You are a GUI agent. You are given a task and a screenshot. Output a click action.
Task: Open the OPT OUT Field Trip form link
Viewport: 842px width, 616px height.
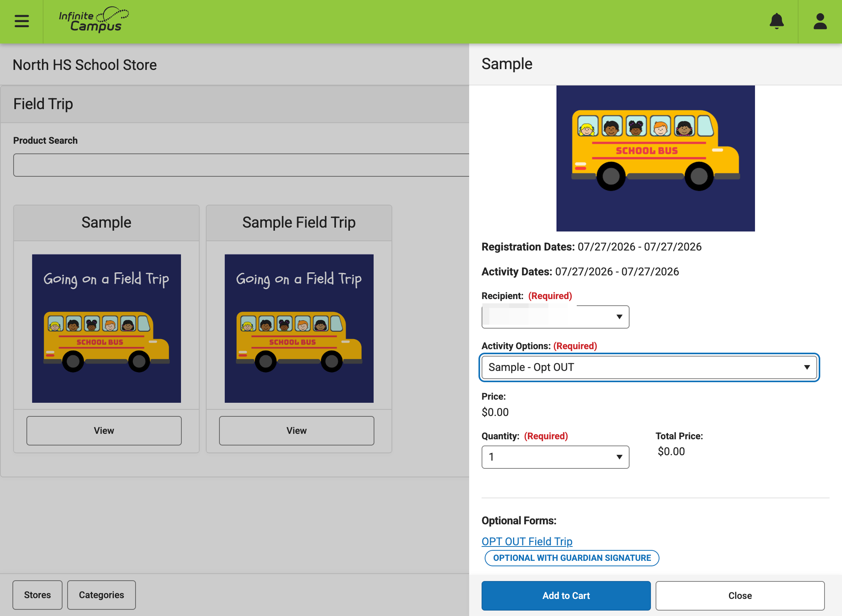point(527,541)
